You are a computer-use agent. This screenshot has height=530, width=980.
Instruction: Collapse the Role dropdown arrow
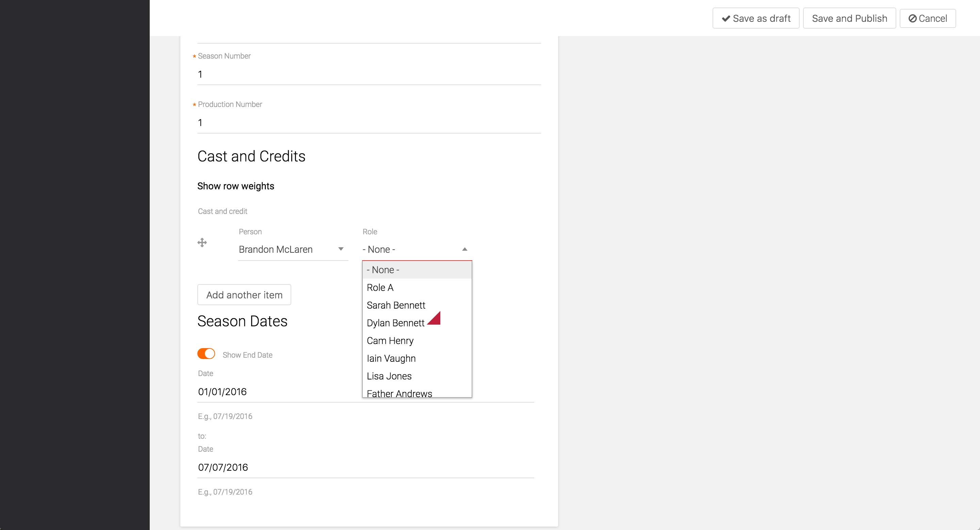pos(464,249)
